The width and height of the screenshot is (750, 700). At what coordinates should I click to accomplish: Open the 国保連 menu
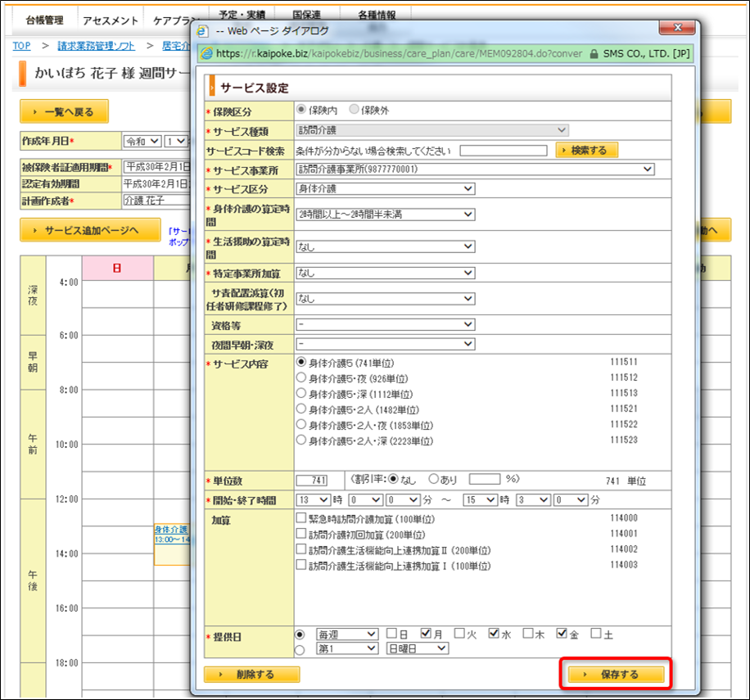[306, 15]
